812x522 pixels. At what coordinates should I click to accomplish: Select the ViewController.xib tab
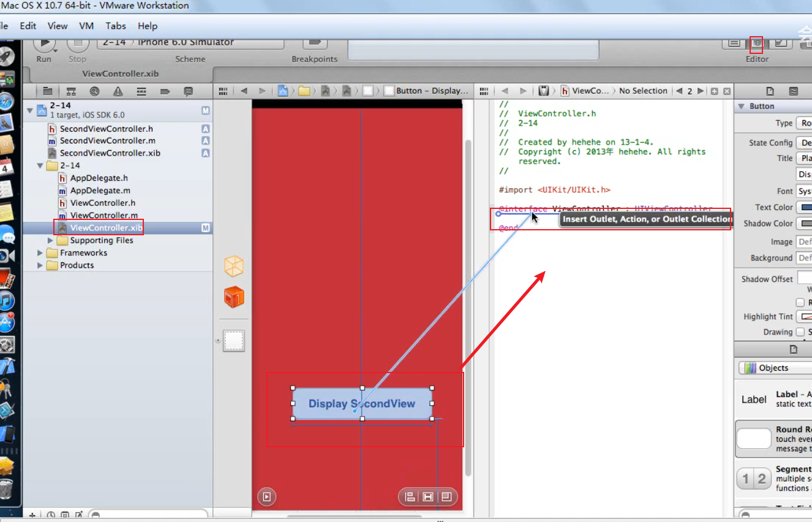[x=121, y=74]
